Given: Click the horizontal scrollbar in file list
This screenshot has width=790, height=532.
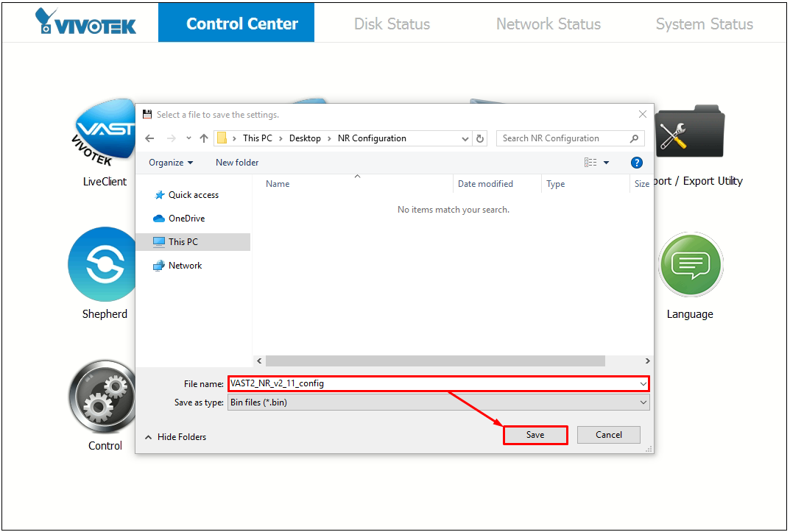Looking at the screenshot, I should coord(435,361).
